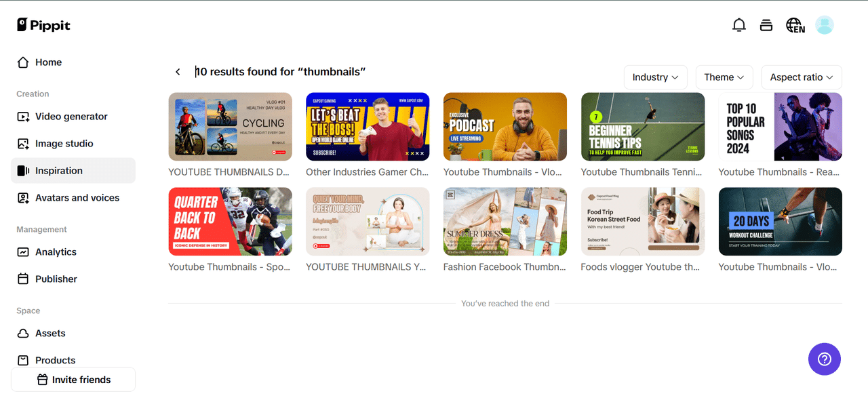Open the help question mark button

tap(825, 359)
